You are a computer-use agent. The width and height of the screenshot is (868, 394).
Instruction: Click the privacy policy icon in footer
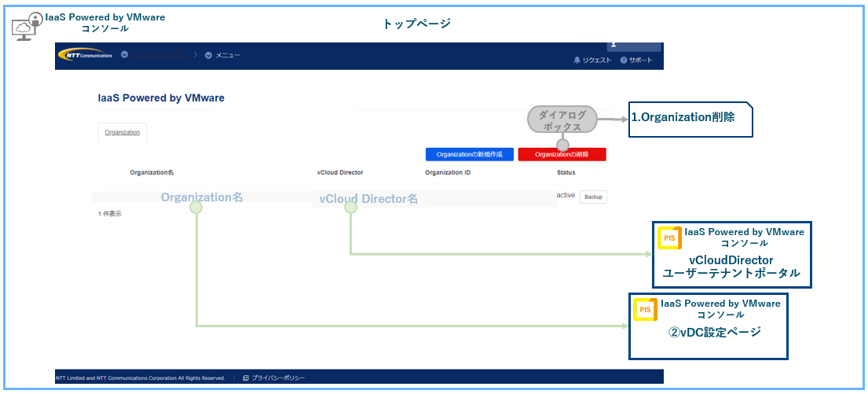tap(246, 378)
